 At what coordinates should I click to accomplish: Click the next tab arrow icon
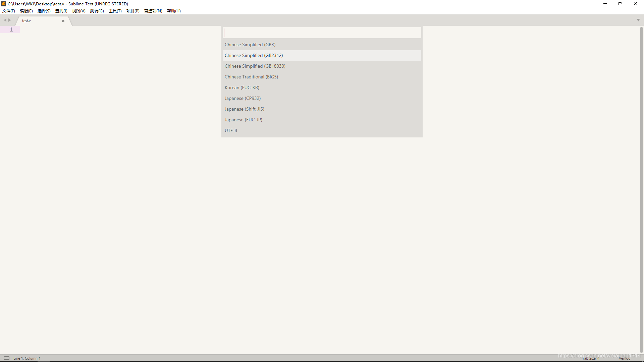coord(10,20)
